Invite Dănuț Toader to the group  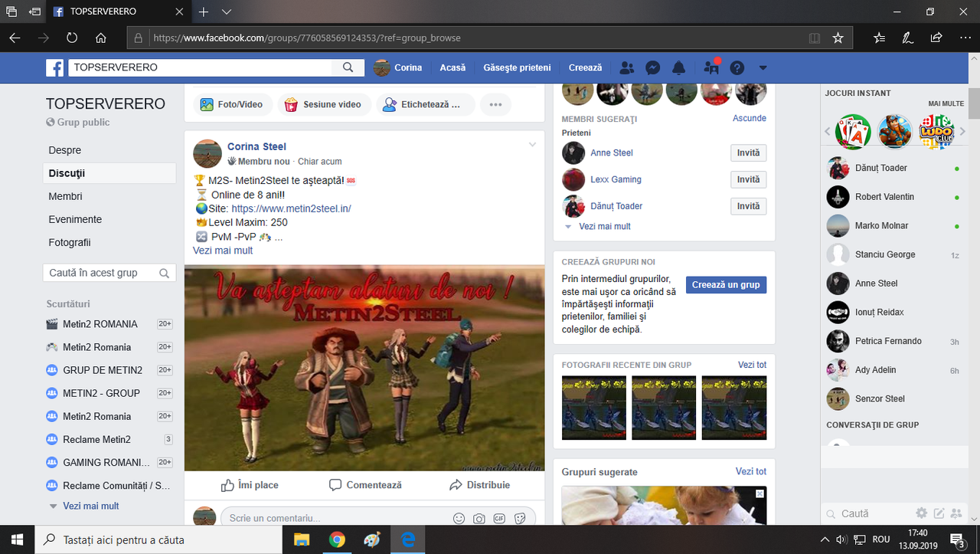click(748, 206)
